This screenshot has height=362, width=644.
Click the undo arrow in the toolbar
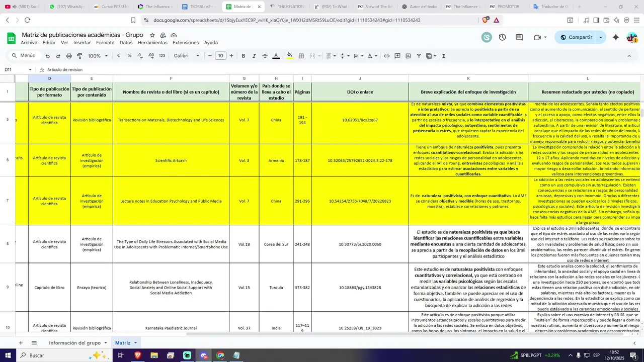click(47, 56)
